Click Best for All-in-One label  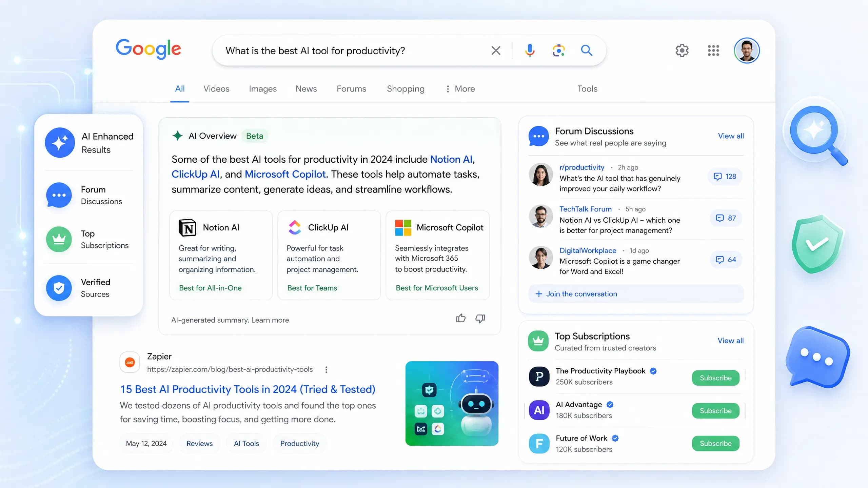coord(210,288)
